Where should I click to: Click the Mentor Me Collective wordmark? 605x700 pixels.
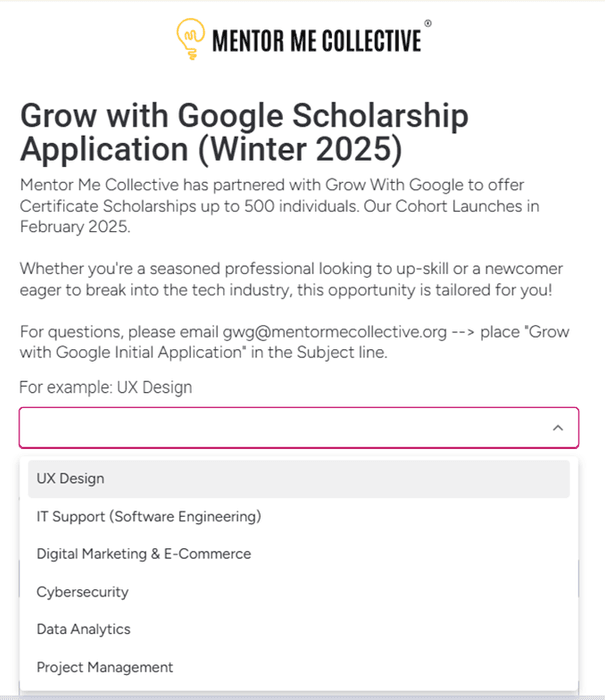click(x=317, y=41)
